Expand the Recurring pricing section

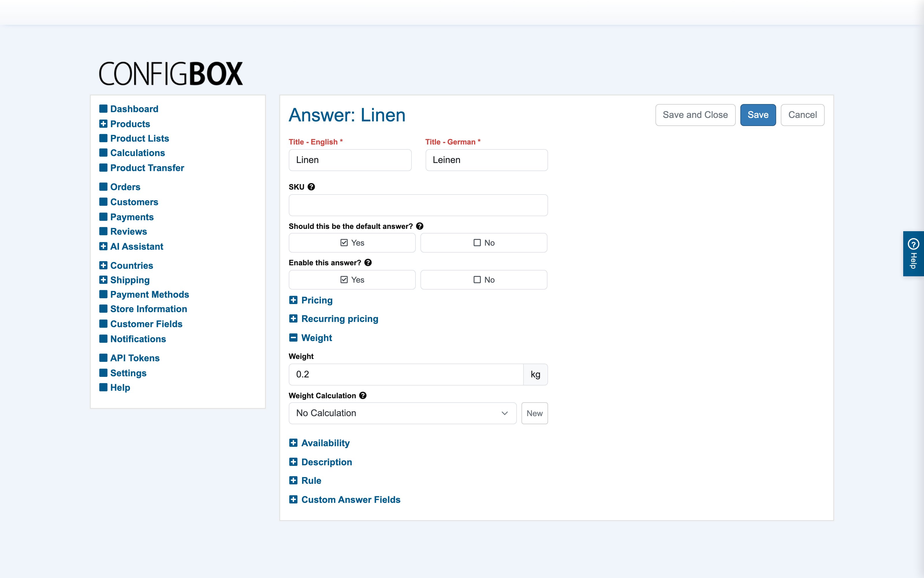[x=334, y=319]
